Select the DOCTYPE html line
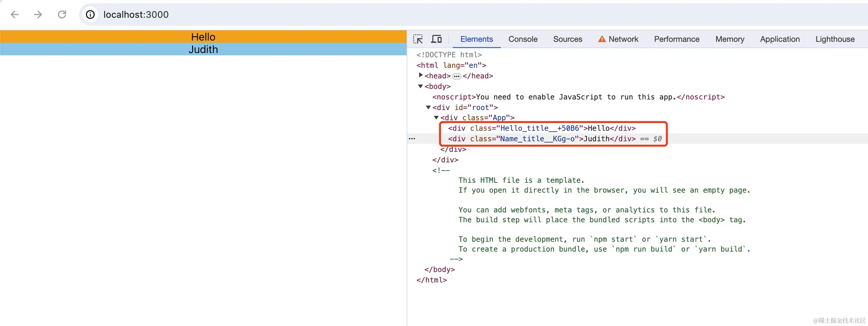This screenshot has height=326, width=868. pos(449,55)
